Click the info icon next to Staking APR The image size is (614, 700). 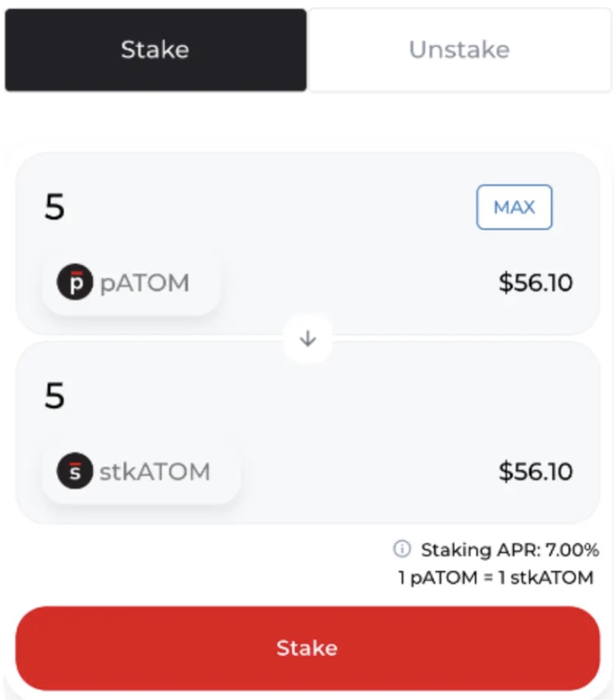tap(403, 550)
